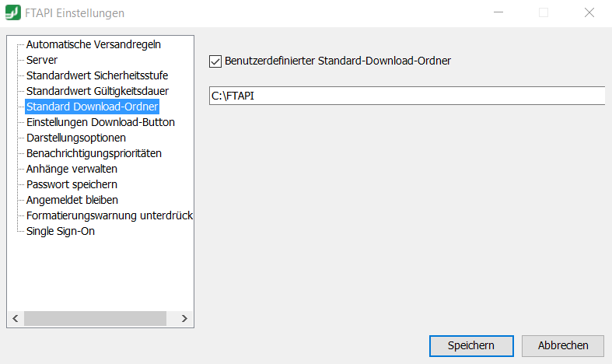Open Formatierungswarnung unterdrücken entry
612x364 pixels.
pos(110,215)
